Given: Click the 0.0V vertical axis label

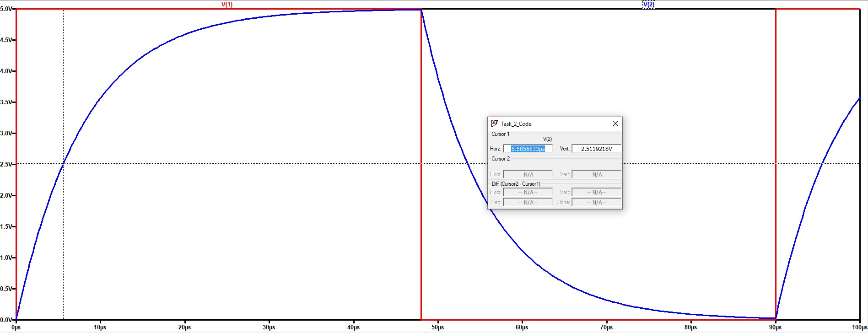Looking at the screenshot, I should pos(7,320).
